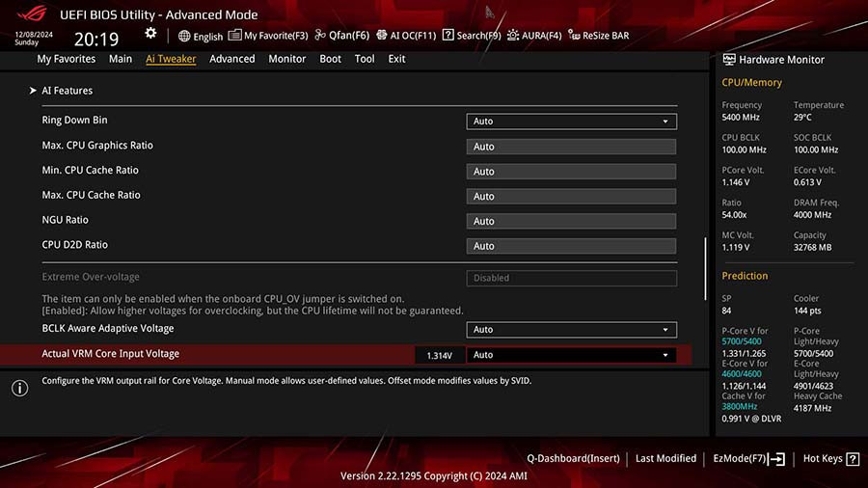
Task: Click the SP value 84
Action: pos(726,311)
